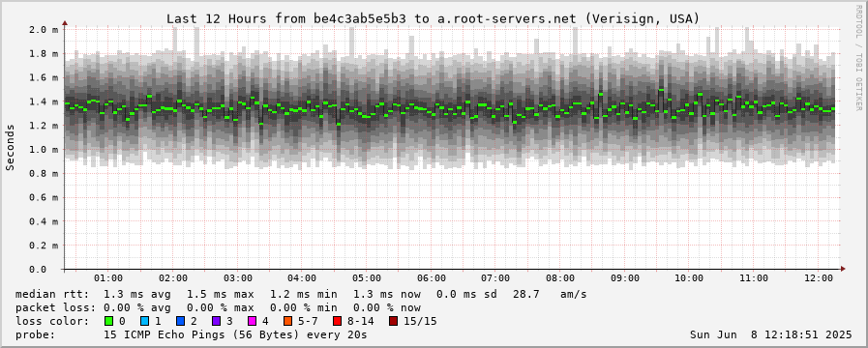Screen dimensions: 868x348
Task: Click the median rtt statistics line
Action: [x=301, y=294]
